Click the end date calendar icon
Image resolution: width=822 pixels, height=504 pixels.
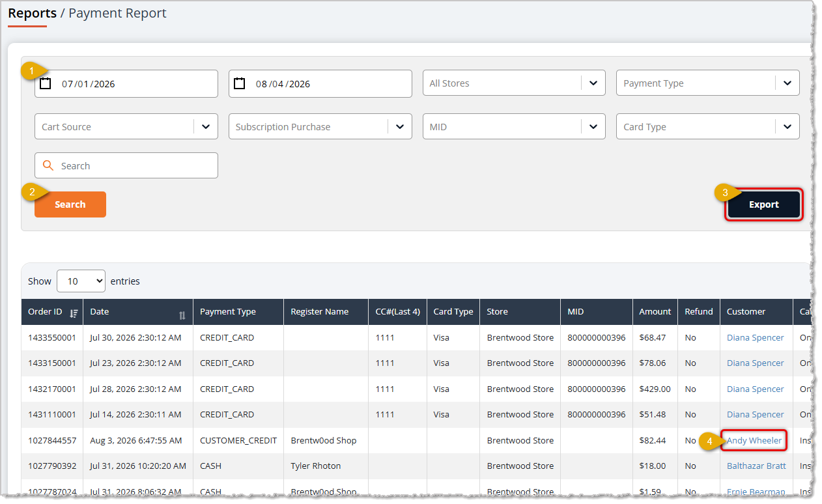tap(240, 83)
